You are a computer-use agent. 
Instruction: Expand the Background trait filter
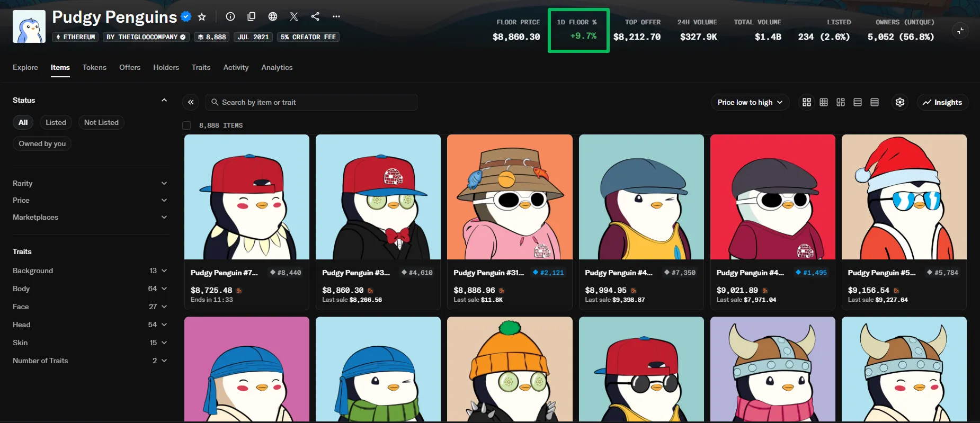click(x=90, y=271)
